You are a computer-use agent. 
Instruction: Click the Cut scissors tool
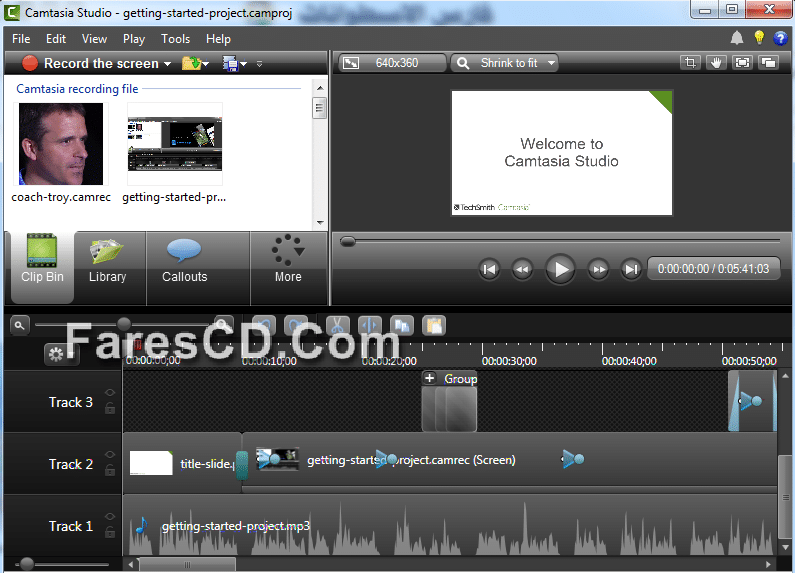pos(338,326)
